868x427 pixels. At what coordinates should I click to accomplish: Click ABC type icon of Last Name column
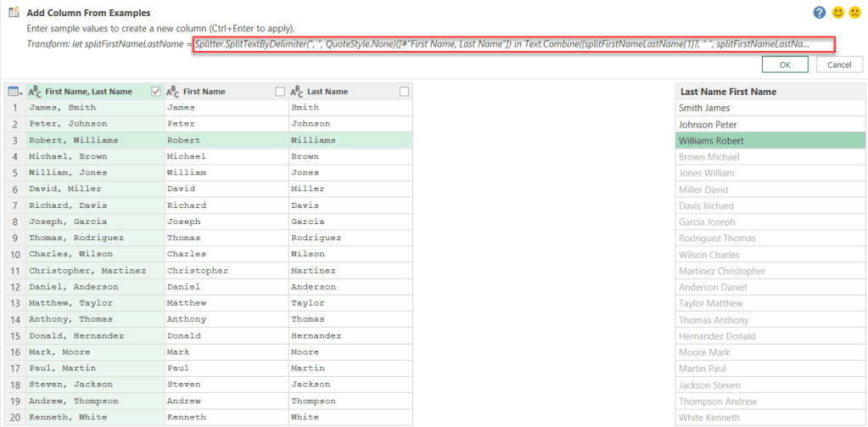[x=296, y=92]
